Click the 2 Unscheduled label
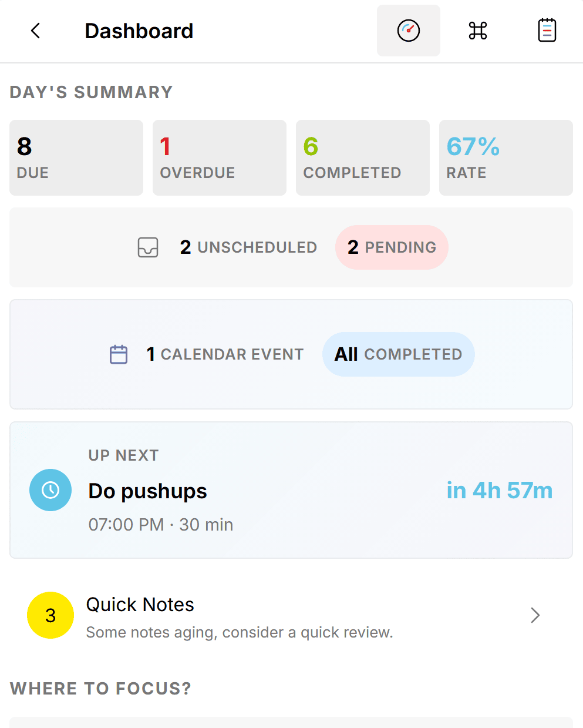The width and height of the screenshot is (583, 728). click(x=248, y=247)
